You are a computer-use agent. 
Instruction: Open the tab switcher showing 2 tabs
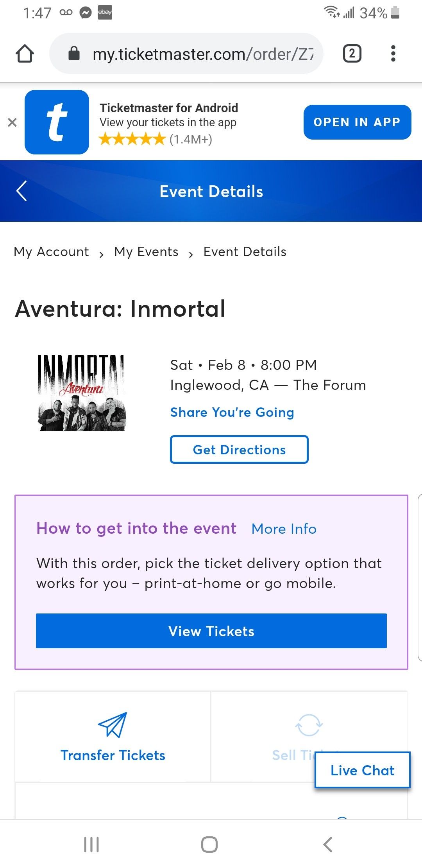pyautogui.click(x=352, y=54)
